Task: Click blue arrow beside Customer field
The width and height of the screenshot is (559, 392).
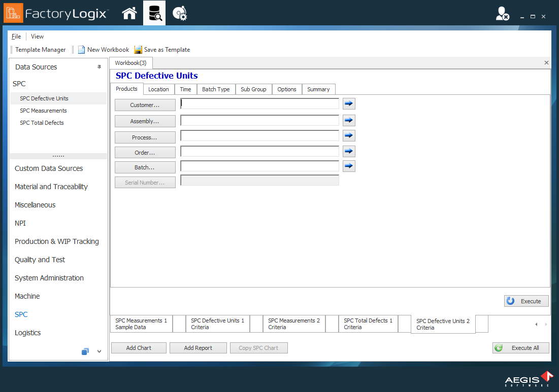Action: click(349, 103)
